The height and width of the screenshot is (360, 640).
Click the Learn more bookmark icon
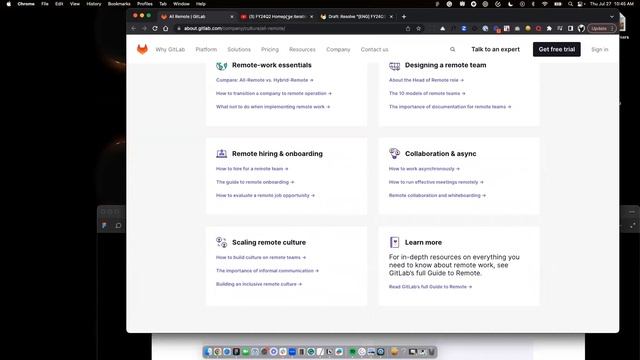coord(394,242)
